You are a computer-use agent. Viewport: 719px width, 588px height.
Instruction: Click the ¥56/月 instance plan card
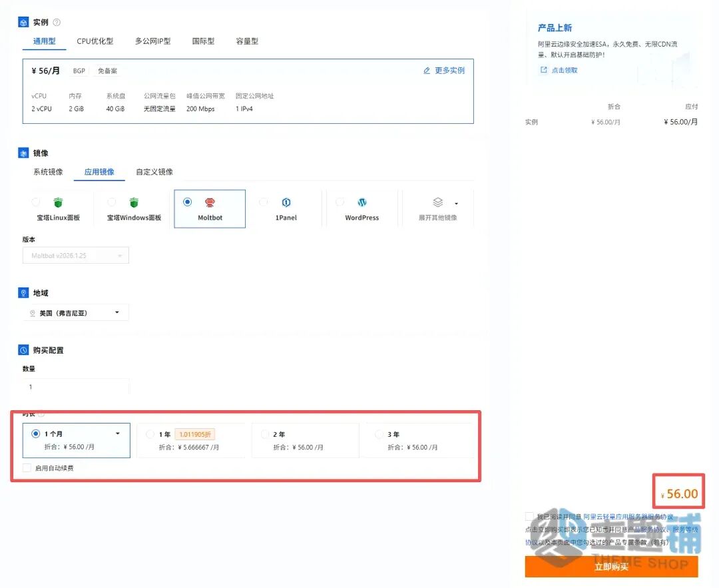(248, 91)
